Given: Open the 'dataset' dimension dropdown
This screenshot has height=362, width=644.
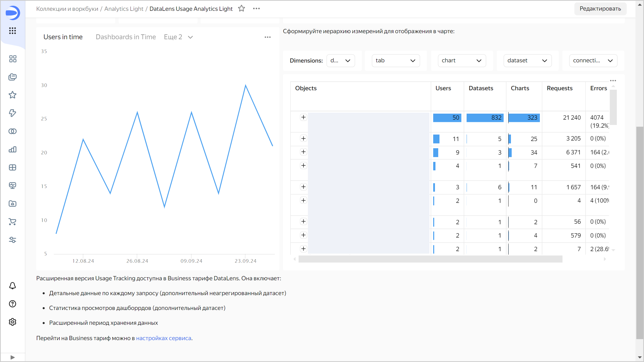Looking at the screenshot, I should [527, 60].
